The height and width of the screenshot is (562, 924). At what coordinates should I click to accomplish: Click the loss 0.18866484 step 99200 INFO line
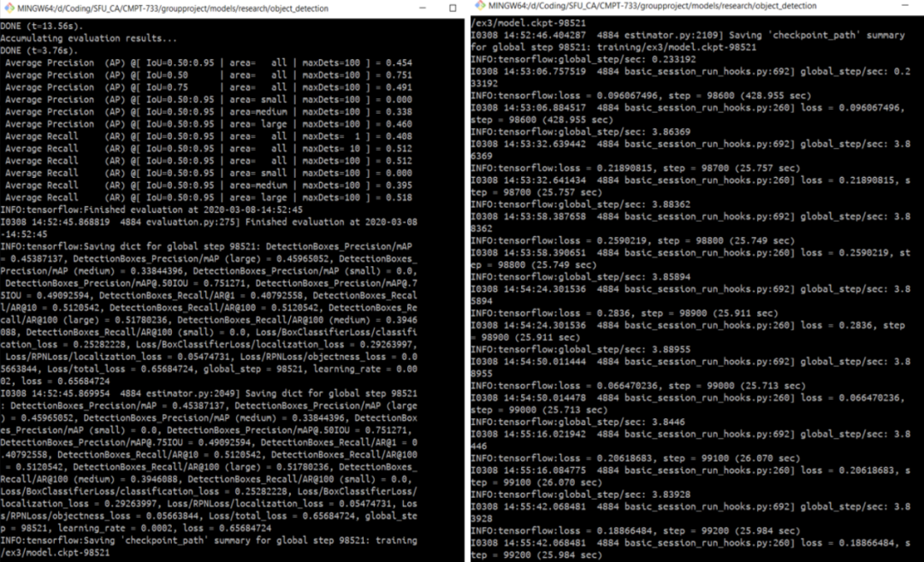636,530
